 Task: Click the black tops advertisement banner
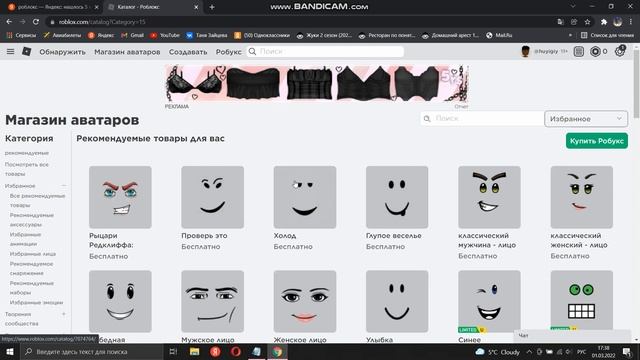(317, 83)
